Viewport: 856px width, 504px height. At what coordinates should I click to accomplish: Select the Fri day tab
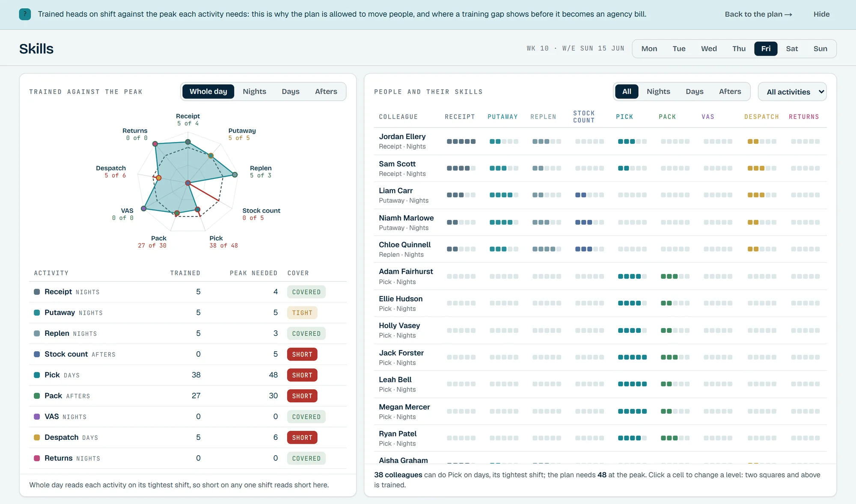coord(766,49)
